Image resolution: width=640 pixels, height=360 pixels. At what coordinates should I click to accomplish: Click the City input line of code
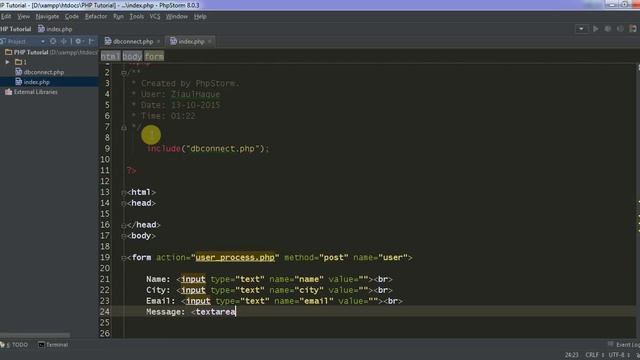(269, 290)
